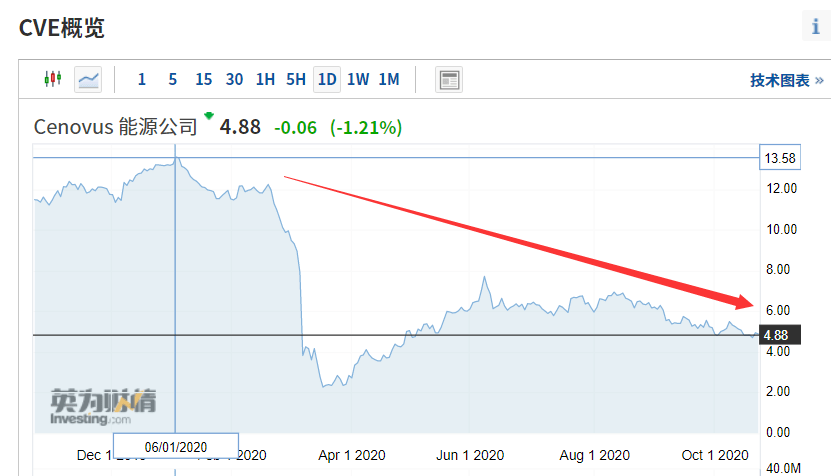The width and height of the screenshot is (831, 476).
Task: Click the 13.58 crosshair price label
Action: click(x=779, y=158)
